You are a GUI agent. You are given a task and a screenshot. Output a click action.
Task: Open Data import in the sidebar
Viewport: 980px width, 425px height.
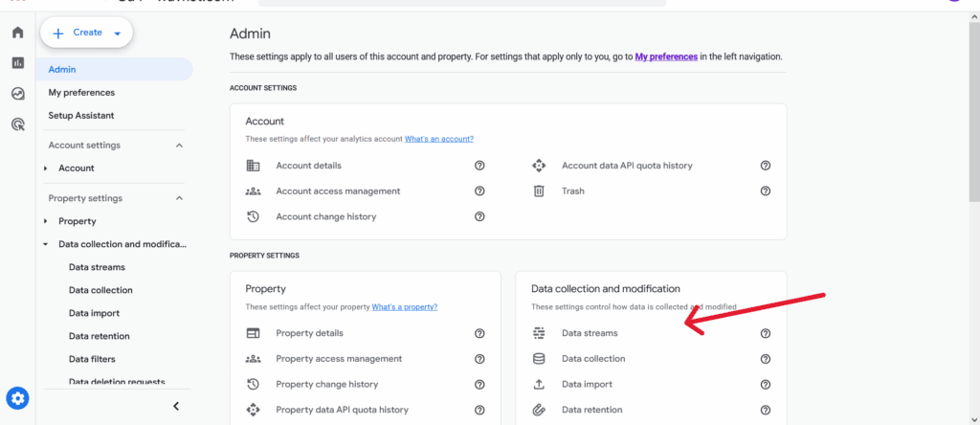point(95,313)
